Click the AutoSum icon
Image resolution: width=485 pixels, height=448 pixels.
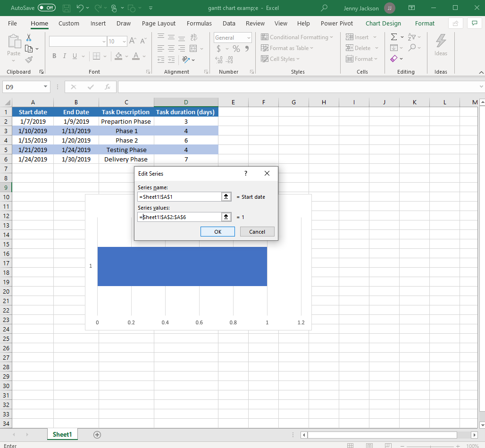click(394, 37)
